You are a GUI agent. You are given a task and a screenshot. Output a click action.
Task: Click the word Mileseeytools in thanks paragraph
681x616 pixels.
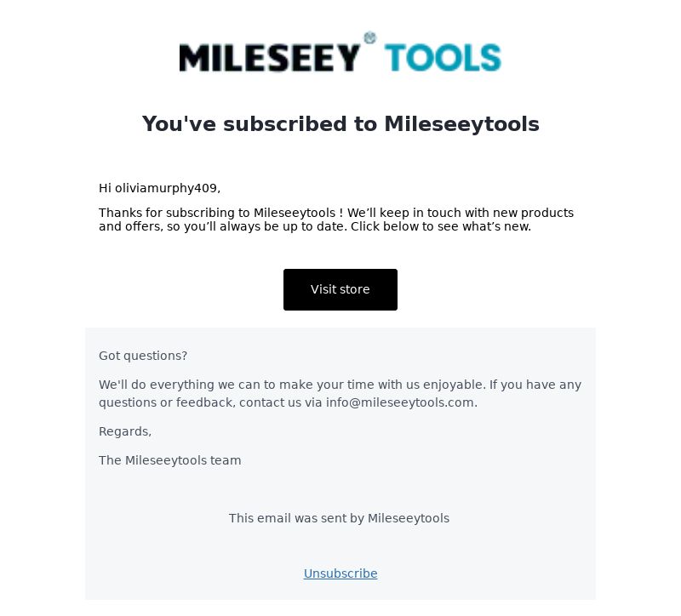coord(295,213)
